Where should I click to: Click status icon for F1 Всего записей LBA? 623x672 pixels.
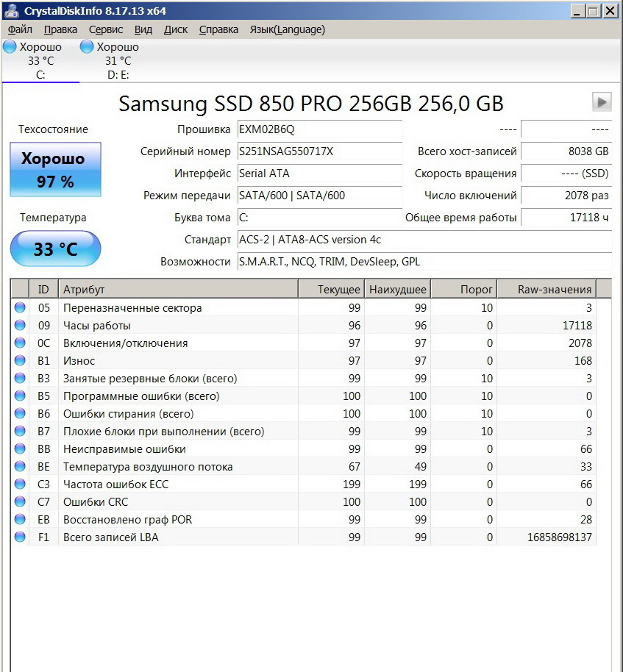(20, 537)
